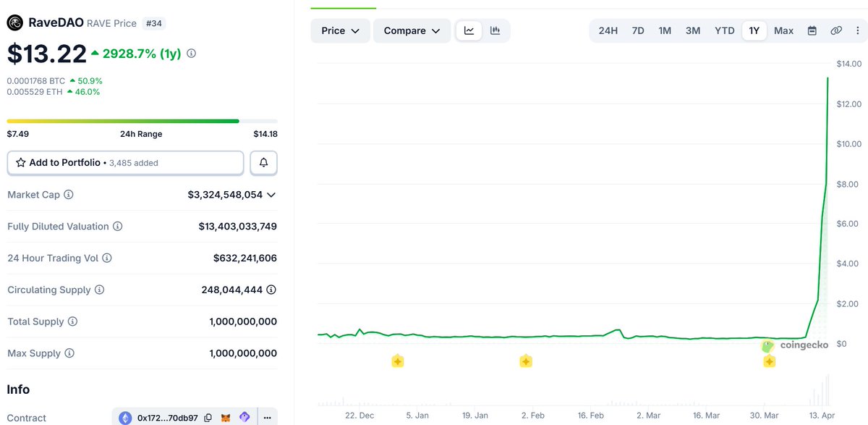
Task: Add token to MetaMask via fox icon
Action: [226, 418]
